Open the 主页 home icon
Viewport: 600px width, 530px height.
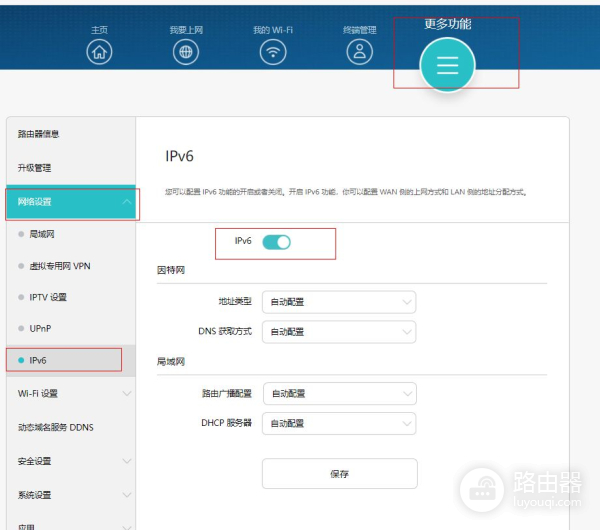[x=99, y=52]
